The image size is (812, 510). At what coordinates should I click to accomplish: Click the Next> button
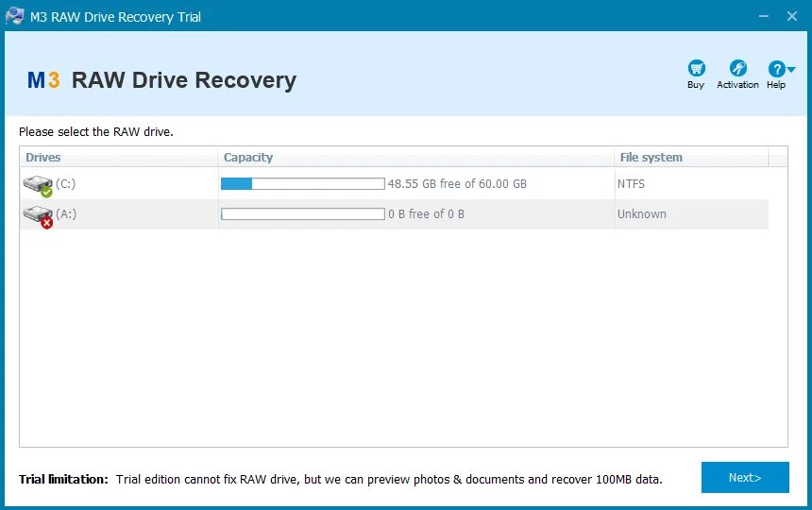tap(745, 477)
